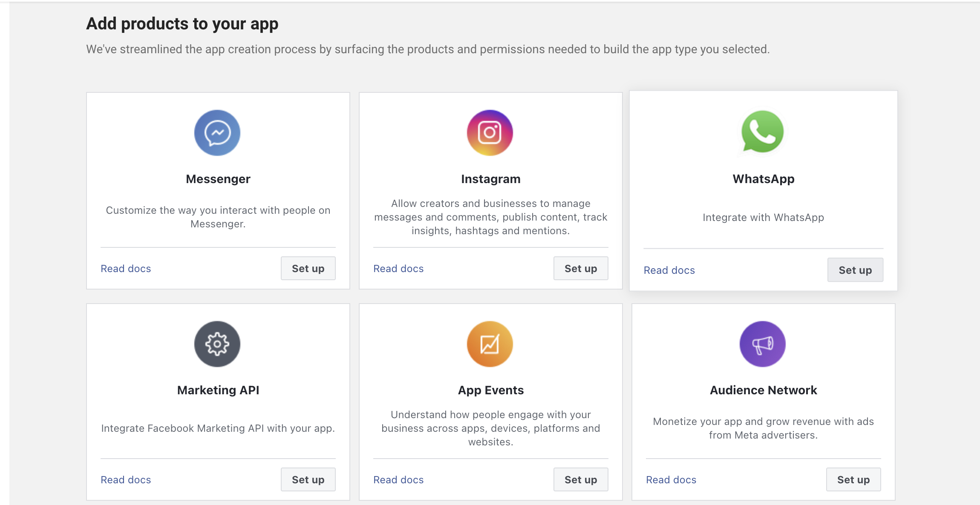The width and height of the screenshot is (980, 505).
Task: Set up the Marketing API
Action: pos(308,479)
